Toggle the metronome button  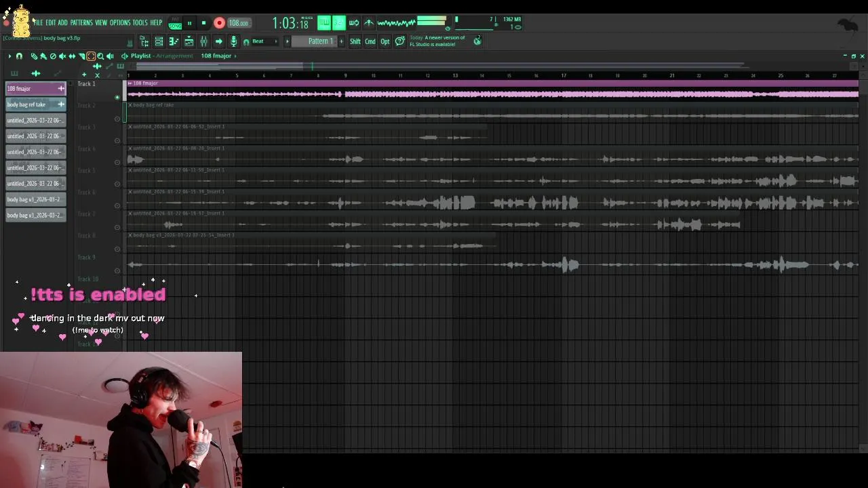coord(369,23)
